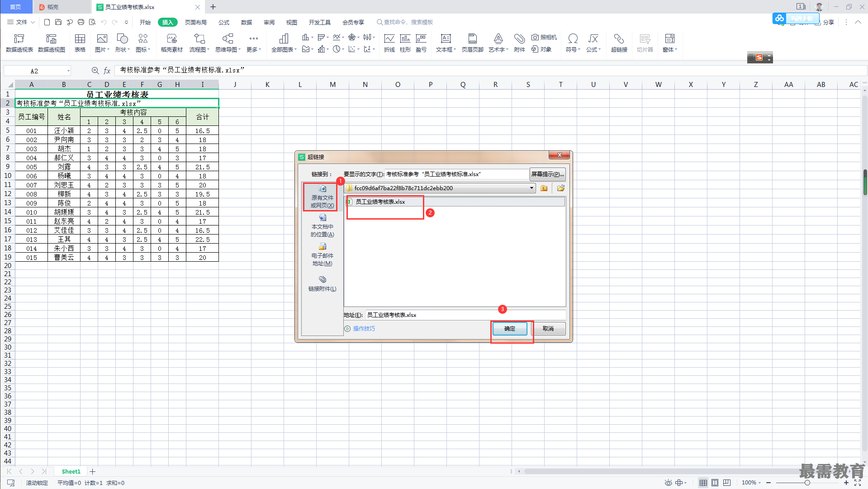The width and height of the screenshot is (868, 489).
Task: Collapse the ribbon with the chevron
Action: click(858, 22)
